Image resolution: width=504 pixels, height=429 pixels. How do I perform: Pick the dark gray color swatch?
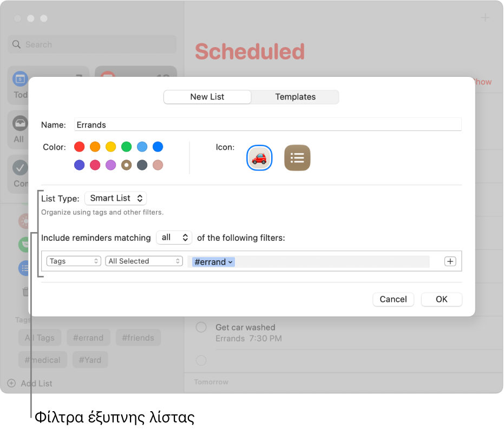coord(142,165)
